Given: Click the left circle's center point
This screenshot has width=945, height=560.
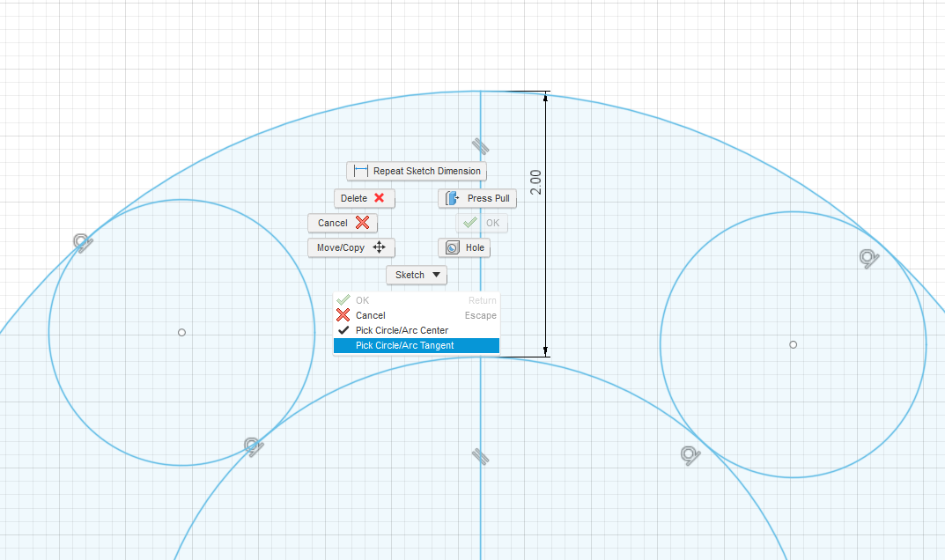Looking at the screenshot, I should pyautogui.click(x=181, y=332).
